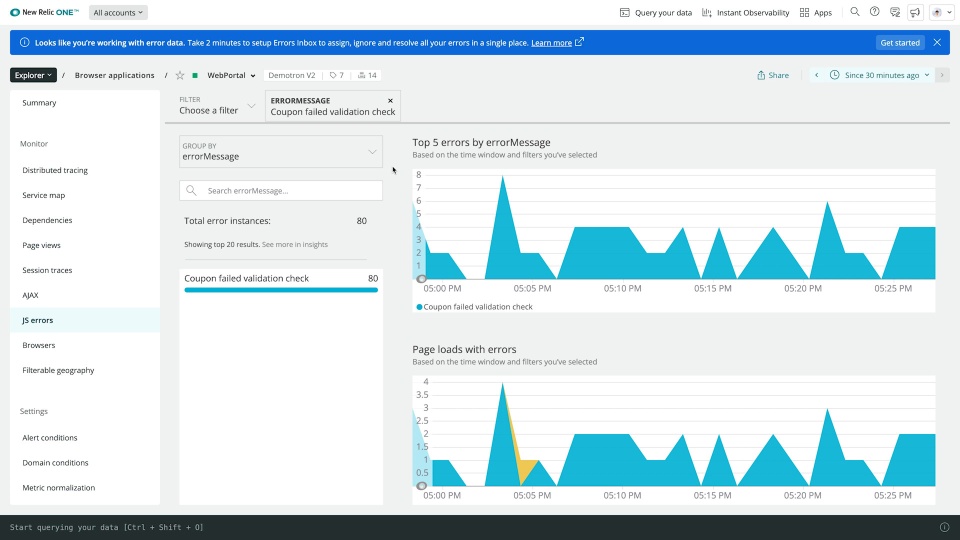This screenshot has height=540, width=960.
Task: Click the Get started button
Action: (899, 43)
